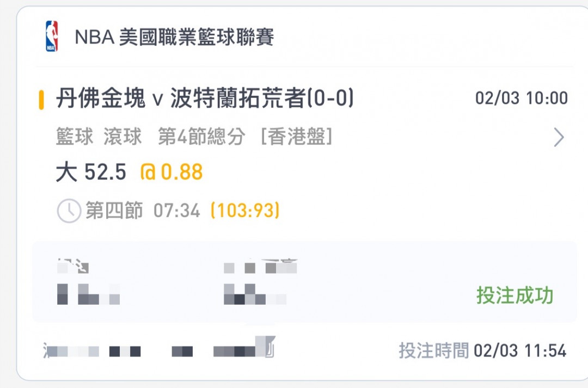Image resolution: width=588 pixels, height=388 pixels.
Task: Click the yellow bar beside the match title
Action: point(41,100)
